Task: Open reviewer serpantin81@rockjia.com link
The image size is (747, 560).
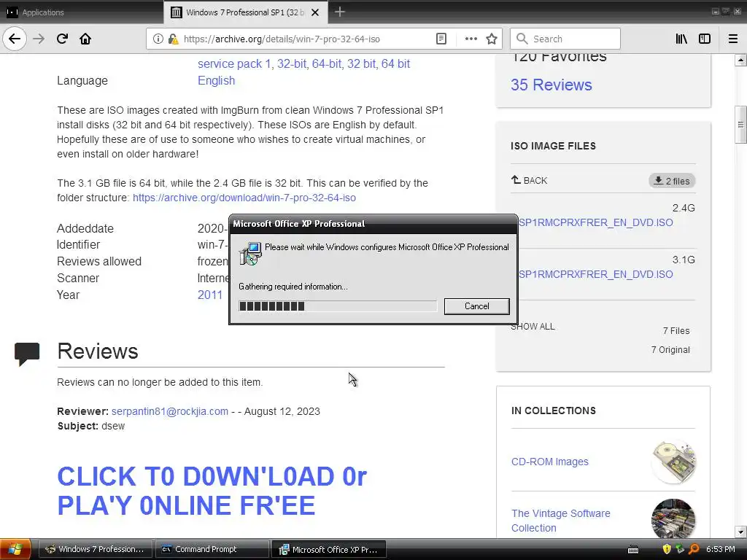Action: click(x=169, y=411)
